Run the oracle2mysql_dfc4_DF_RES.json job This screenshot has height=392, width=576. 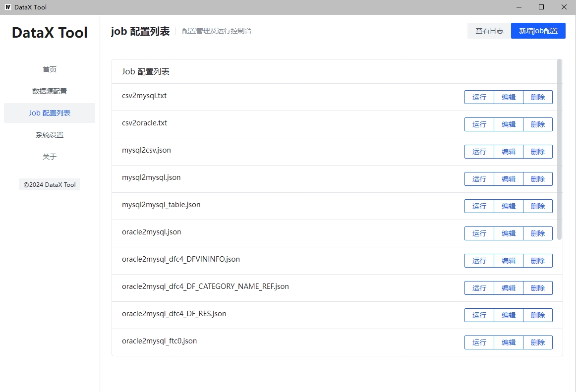(x=479, y=315)
